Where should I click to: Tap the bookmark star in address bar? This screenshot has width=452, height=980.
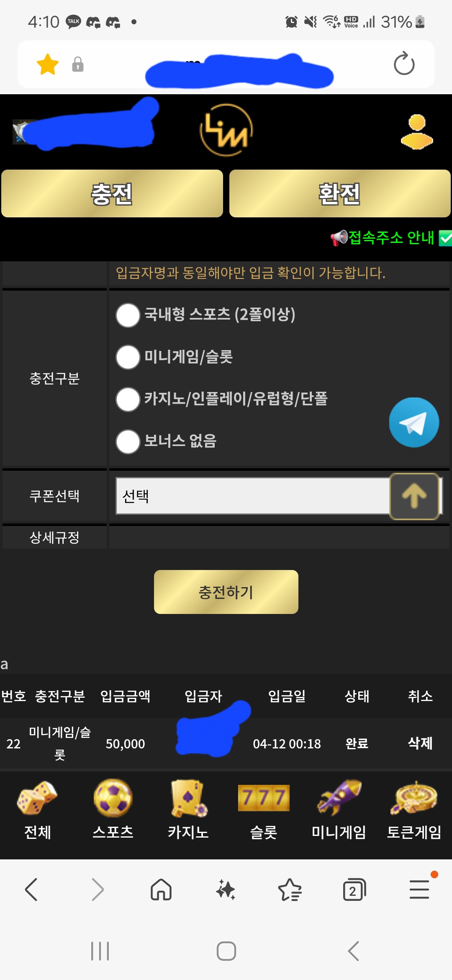point(48,64)
